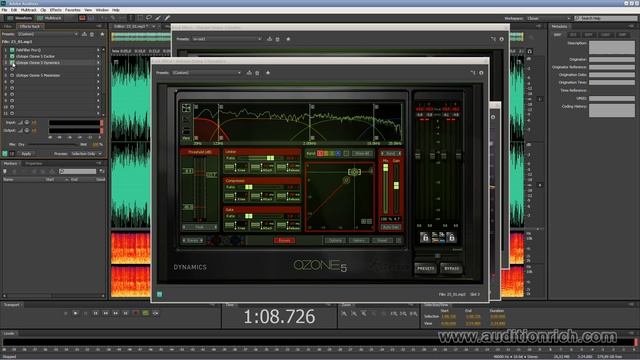Click the Search Help field

[606, 18]
